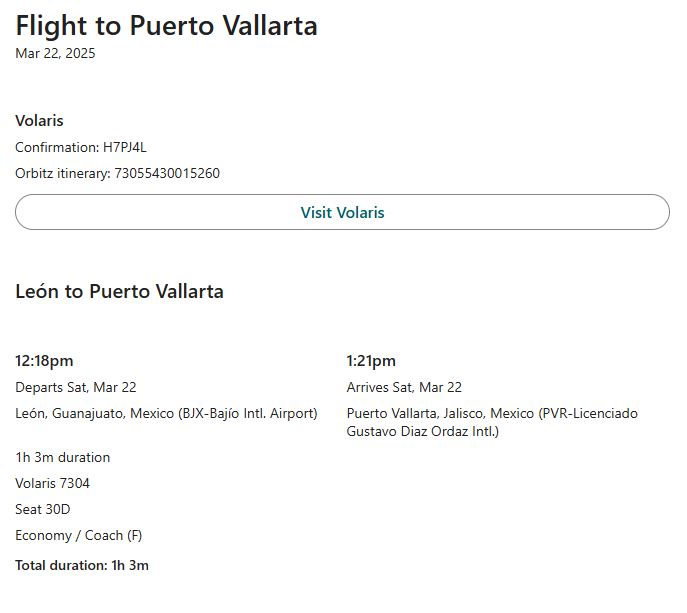
Task: Click the Flight to Puerto Vallarta heading
Action: point(166,26)
